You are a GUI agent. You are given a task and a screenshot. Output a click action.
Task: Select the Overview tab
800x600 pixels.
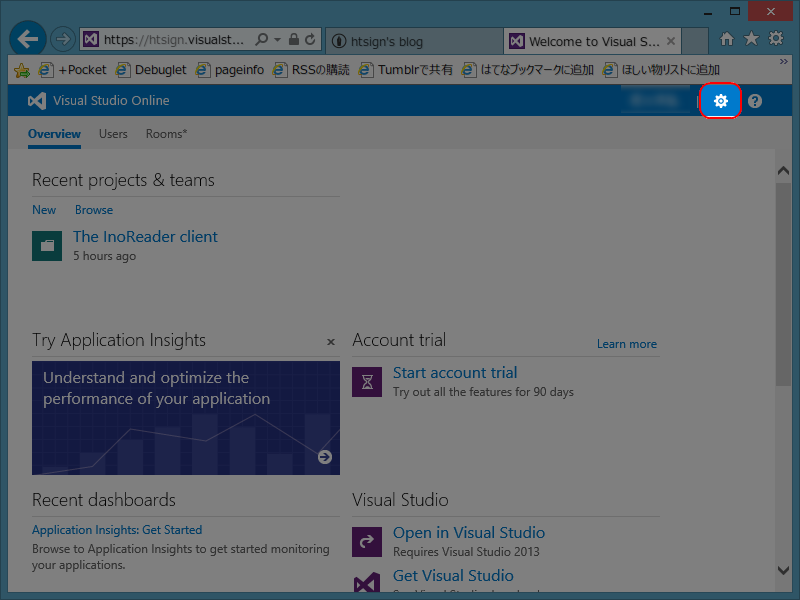tap(54, 134)
